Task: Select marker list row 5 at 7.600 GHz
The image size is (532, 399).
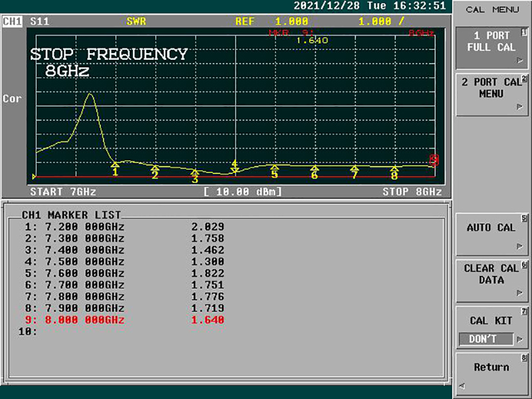Action: tap(124, 273)
